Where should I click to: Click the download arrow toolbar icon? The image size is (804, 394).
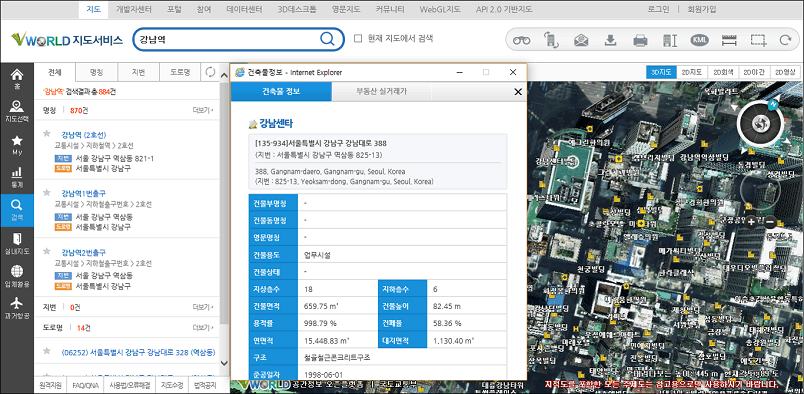pyautogui.click(x=610, y=40)
